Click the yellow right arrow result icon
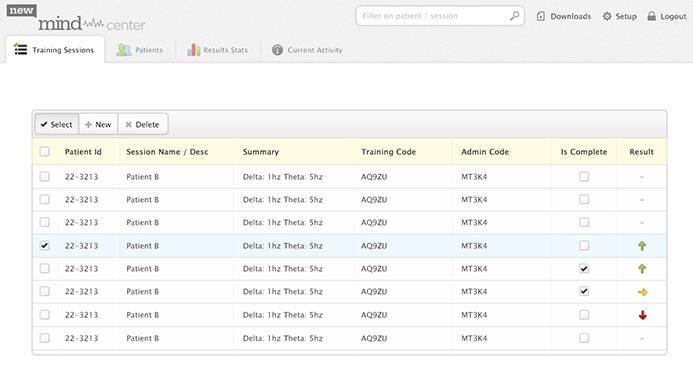Screen dimensions: 693x391 [x=643, y=292]
